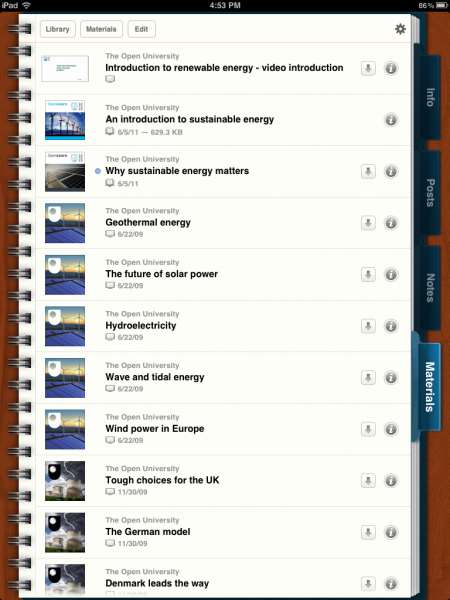Open the Geothermal energy thumbnail
This screenshot has width=450, height=600.
point(65,223)
